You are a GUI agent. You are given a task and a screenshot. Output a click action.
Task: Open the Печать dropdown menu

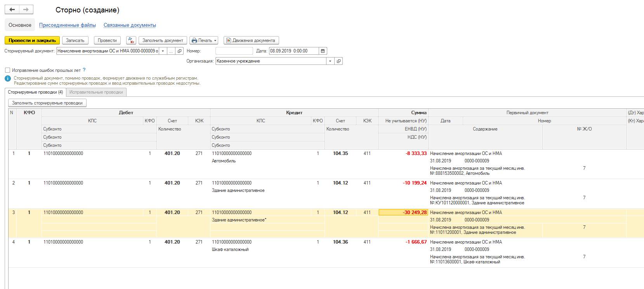[x=204, y=40]
